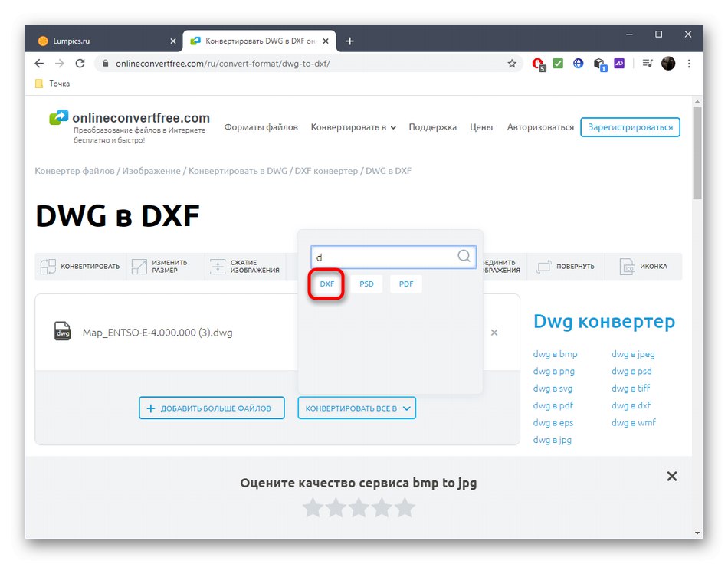The width and height of the screenshot is (728, 564).
Task: View site security lock info
Action: pos(106,64)
